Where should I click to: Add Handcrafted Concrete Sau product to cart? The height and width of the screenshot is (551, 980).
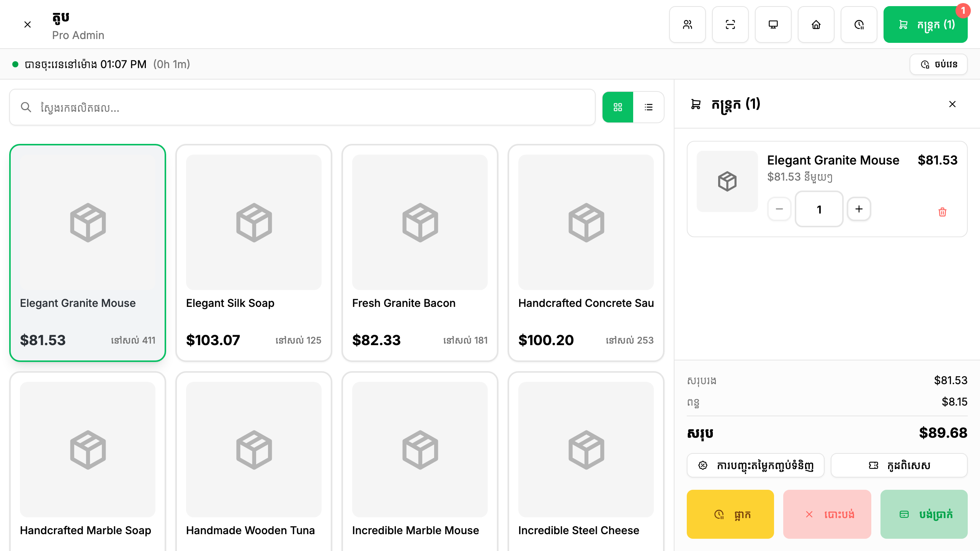click(x=586, y=253)
